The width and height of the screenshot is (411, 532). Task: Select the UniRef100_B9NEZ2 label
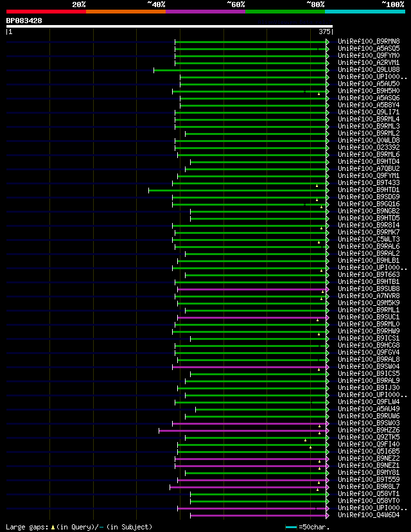(369, 458)
